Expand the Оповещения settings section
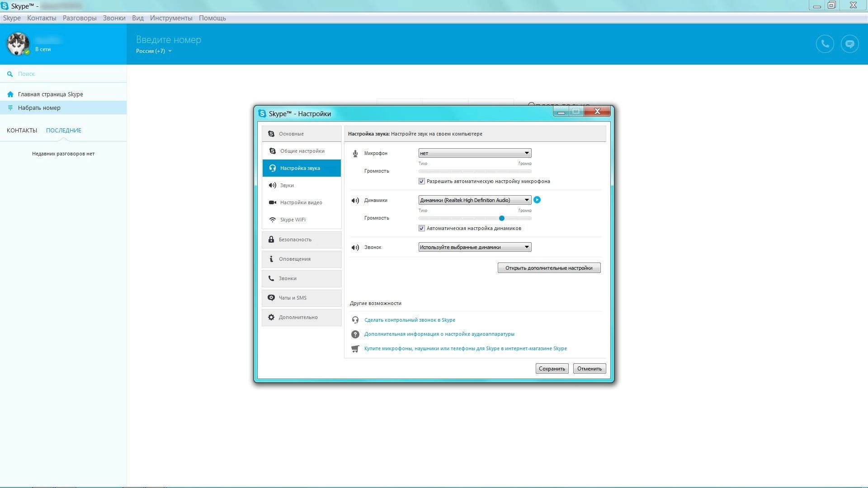The image size is (868, 488). coord(302,259)
